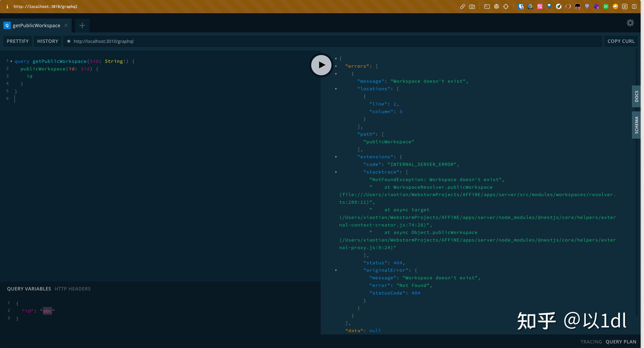
Task: Click the copy link icon in browser toolbar
Action: click(x=462, y=7)
